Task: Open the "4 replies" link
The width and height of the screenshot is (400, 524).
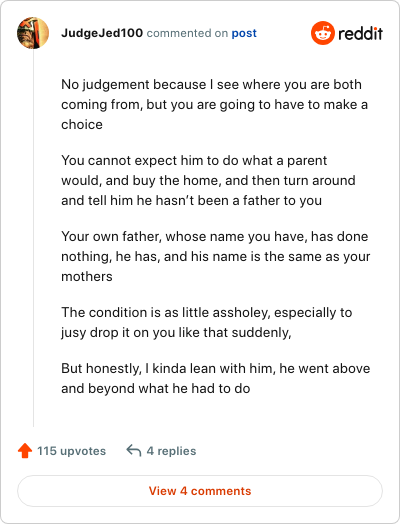Action: click(x=171, y=451)
